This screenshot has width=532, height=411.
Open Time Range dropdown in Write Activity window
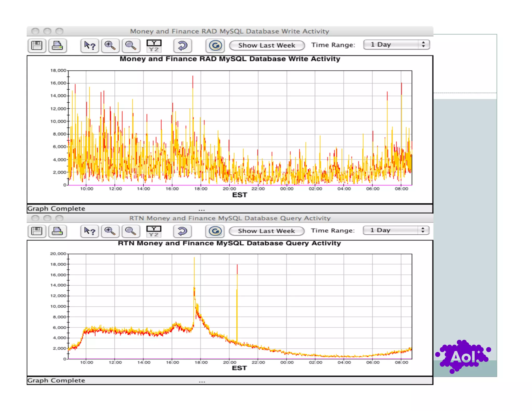coord(396,44)
